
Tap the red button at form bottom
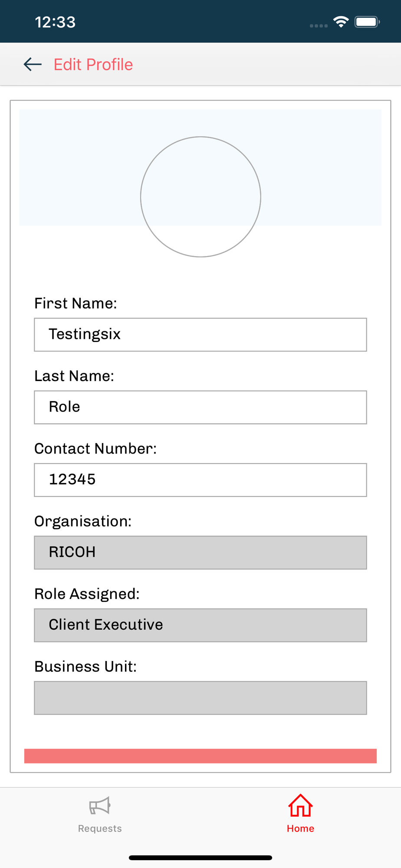(200, 756)
